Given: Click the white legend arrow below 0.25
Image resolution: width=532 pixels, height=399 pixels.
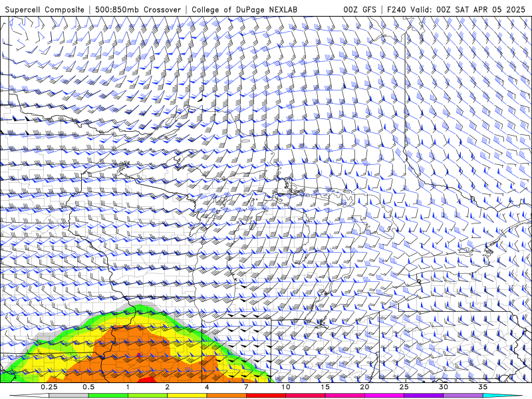Looking at the screenshot, I should (x=29, y=396).
